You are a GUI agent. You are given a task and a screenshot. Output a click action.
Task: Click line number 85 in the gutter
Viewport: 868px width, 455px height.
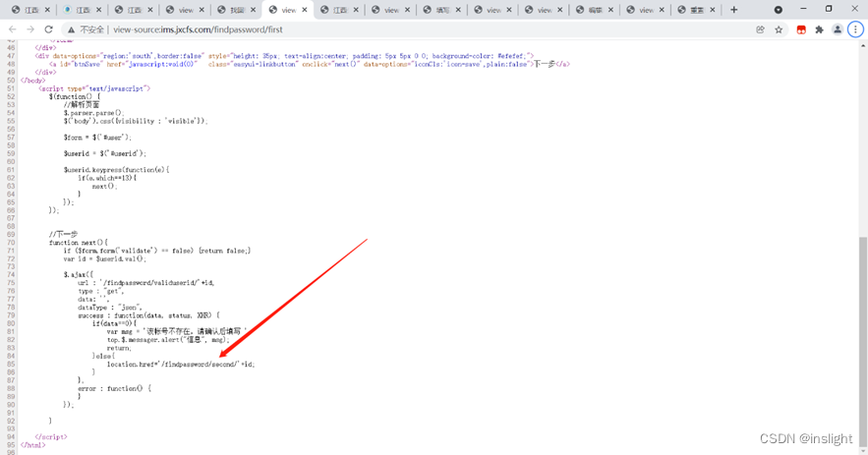(x=11, y=365)
